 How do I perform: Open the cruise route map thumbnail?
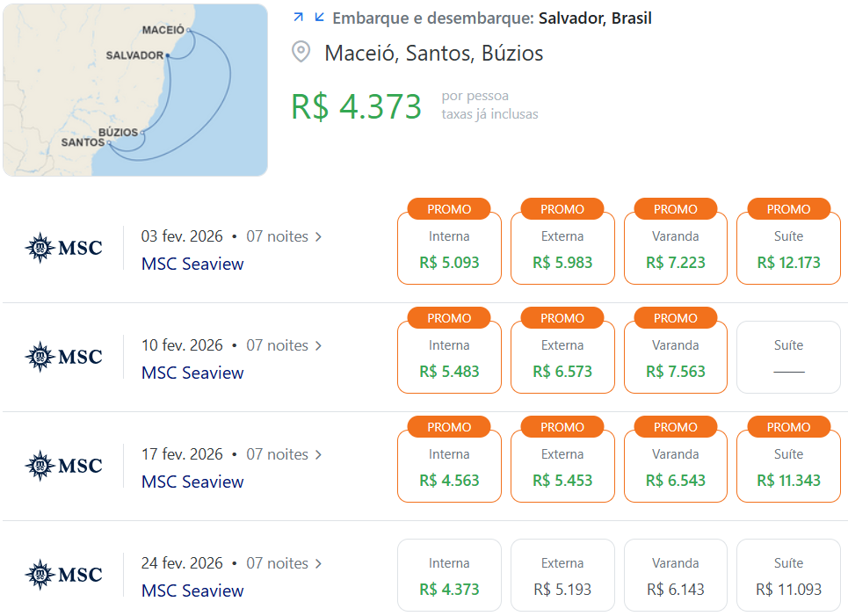coord(135,90)
